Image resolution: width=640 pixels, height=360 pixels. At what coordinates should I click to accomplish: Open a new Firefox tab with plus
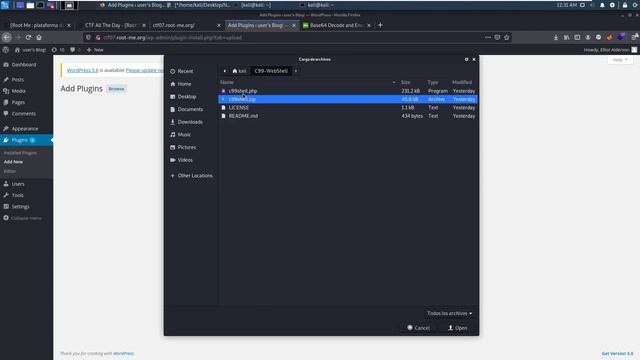point(380,25)
